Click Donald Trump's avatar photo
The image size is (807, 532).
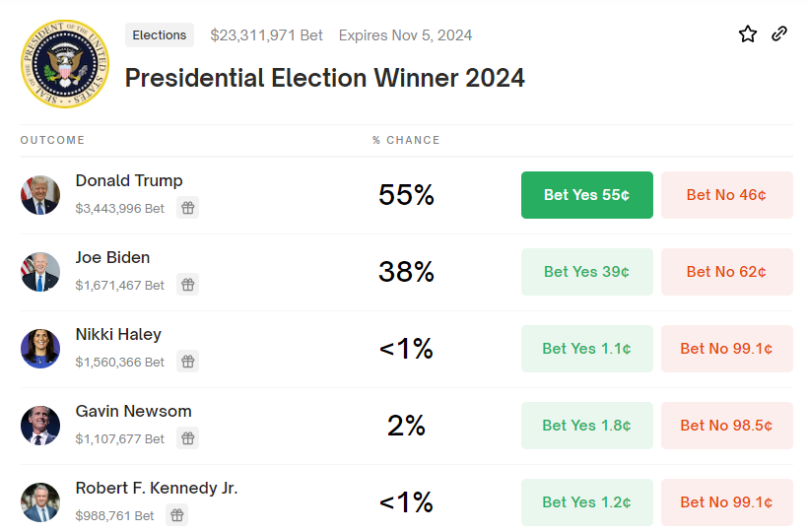click(40, 195)
